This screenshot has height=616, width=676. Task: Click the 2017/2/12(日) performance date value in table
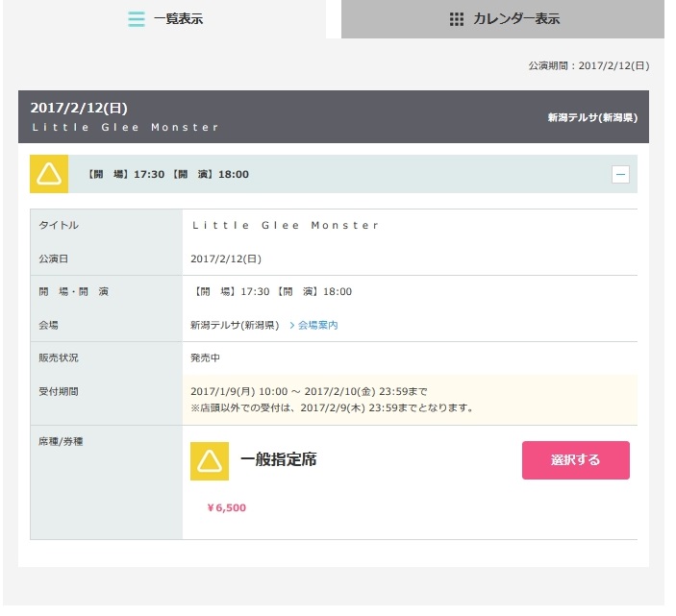[x=226, y=259]
